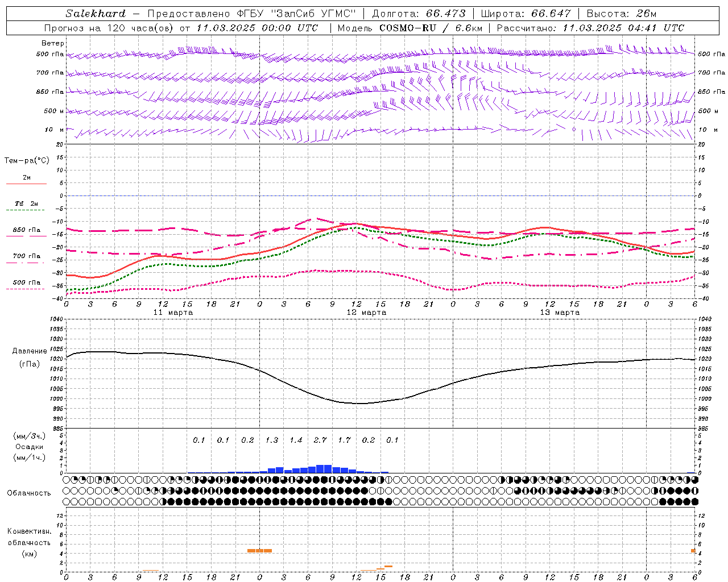
Task: Click the '(км)' unit label
Action: [x=29, y=554]
